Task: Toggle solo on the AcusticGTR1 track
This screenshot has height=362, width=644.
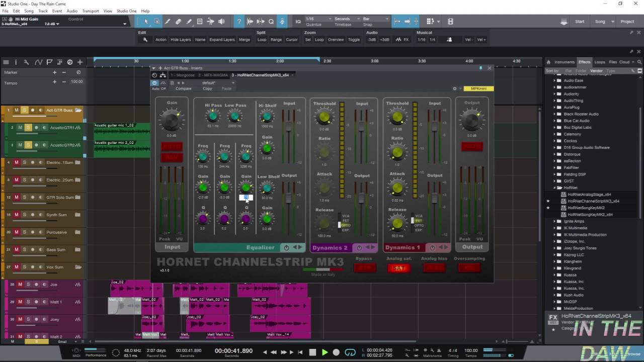Action: pyautogui.click(x=28, y=128)
